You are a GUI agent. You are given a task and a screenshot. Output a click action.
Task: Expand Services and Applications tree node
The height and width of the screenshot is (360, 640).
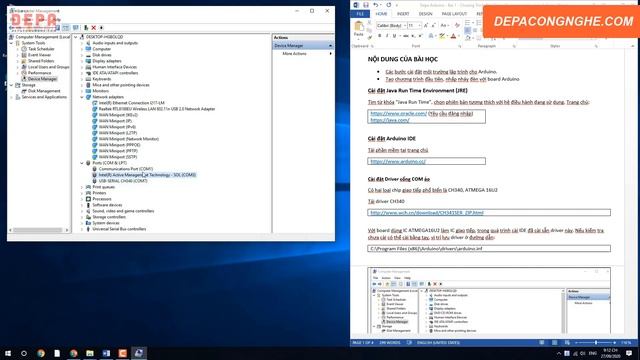pos(11,97)
